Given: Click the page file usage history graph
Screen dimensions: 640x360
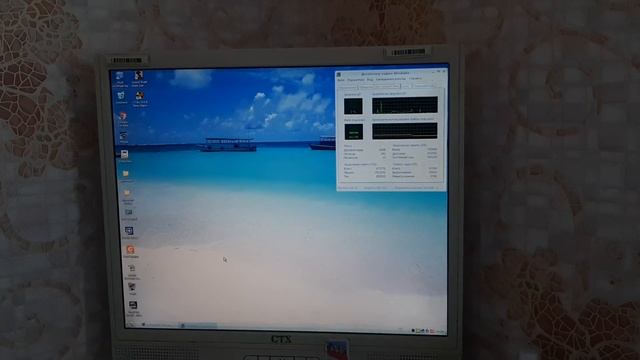Looking at the screenshot, I should coord(404,131).
